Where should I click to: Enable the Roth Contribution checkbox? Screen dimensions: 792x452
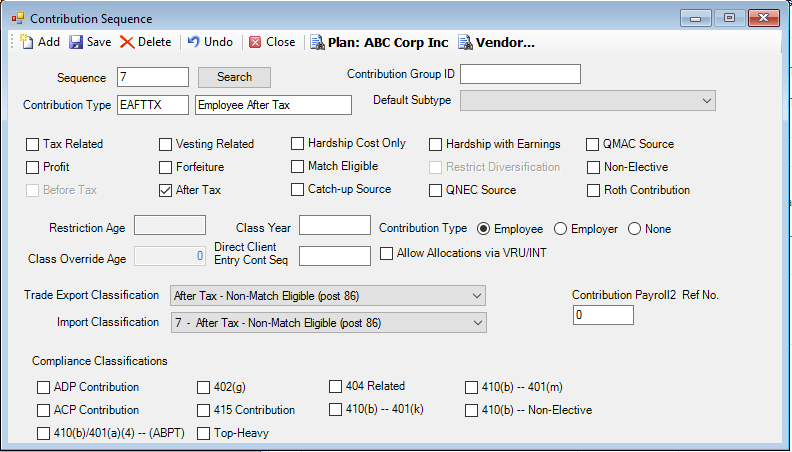click(593, 190)
